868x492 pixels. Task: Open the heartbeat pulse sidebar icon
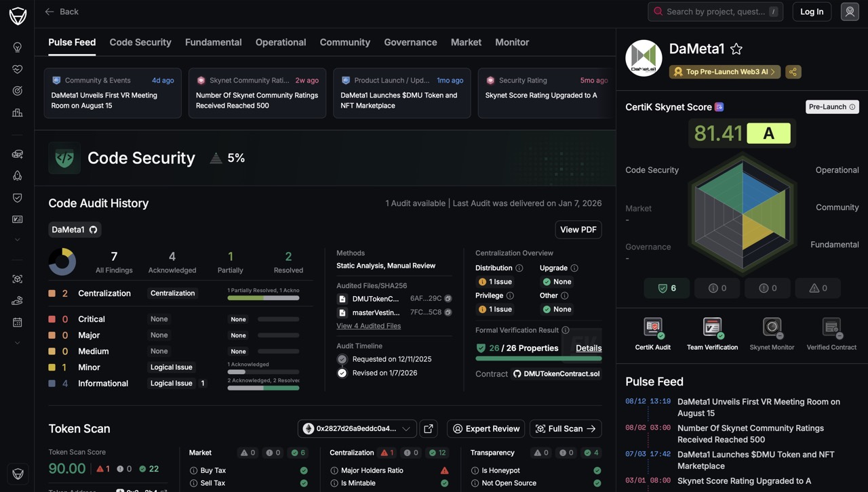click(x=18, y=69)
